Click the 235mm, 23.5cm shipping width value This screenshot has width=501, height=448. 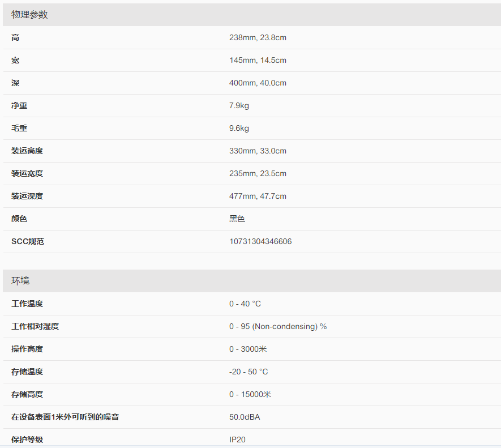click(x=258, y=173)
